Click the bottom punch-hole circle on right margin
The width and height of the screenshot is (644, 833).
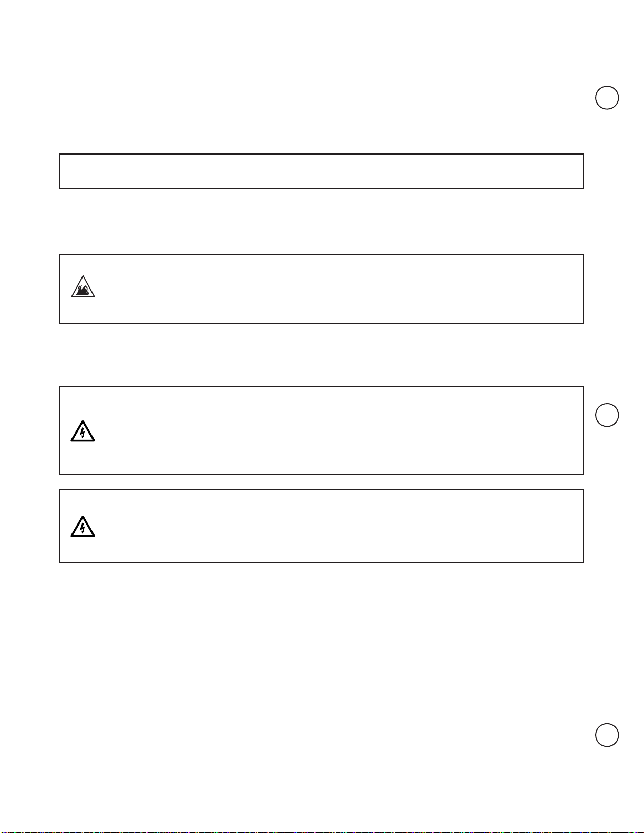click(607, 735)
